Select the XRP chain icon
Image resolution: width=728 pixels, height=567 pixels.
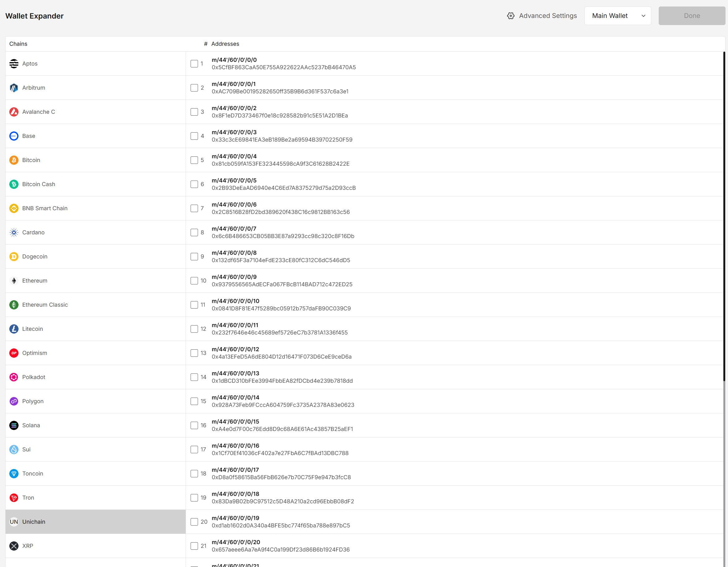click(x=14, y=546)
